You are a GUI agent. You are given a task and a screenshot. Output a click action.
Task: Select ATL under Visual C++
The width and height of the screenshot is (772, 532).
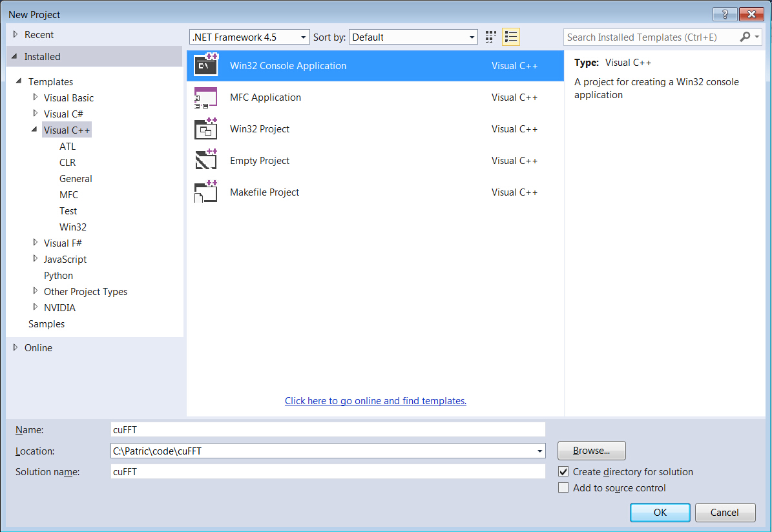[67, 146]
